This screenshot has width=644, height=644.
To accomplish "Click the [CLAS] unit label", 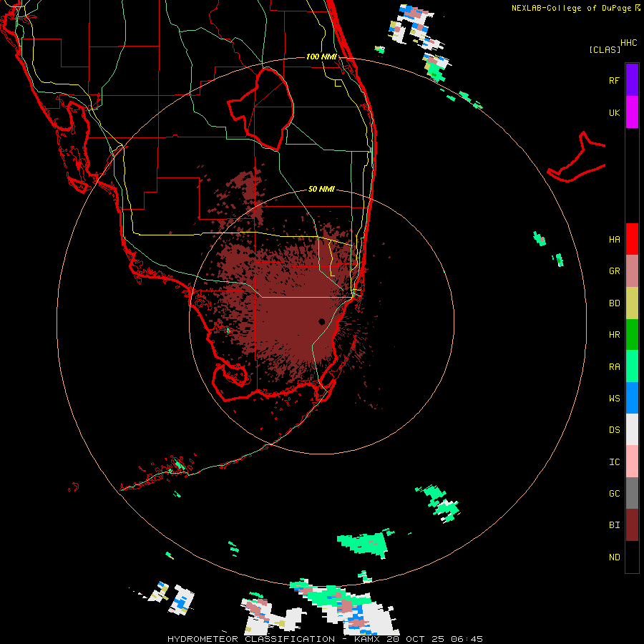I will tap(605, 50).
